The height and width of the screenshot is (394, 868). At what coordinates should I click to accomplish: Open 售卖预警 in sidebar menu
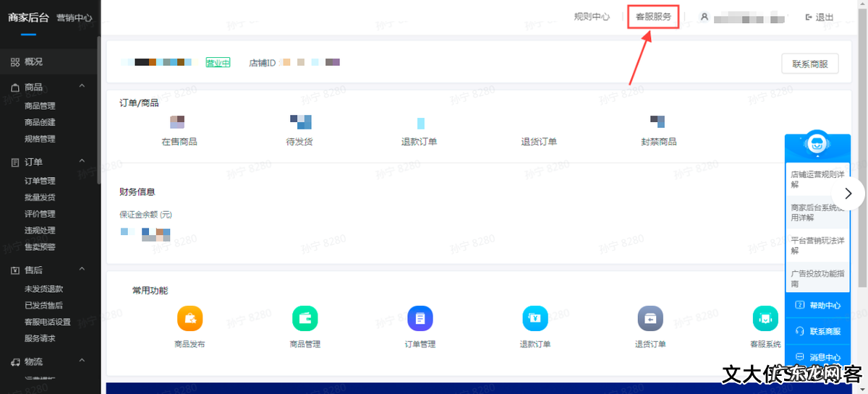pos(40,247)
